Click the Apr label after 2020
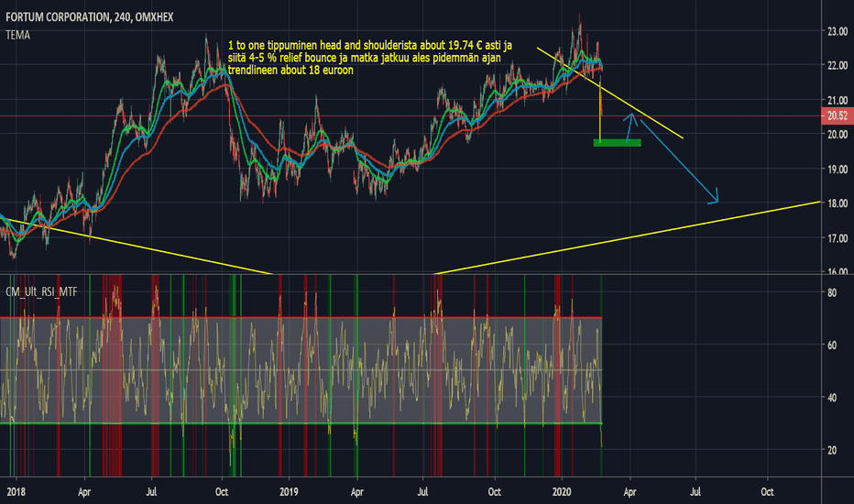The width and height of the screenshot is (854, 504). (630, 492)
